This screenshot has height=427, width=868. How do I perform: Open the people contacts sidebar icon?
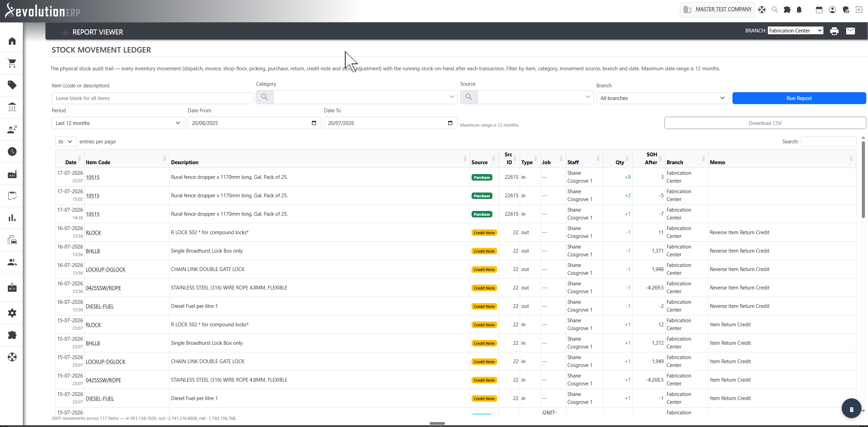pyautogui.click(x=12, y=262)
